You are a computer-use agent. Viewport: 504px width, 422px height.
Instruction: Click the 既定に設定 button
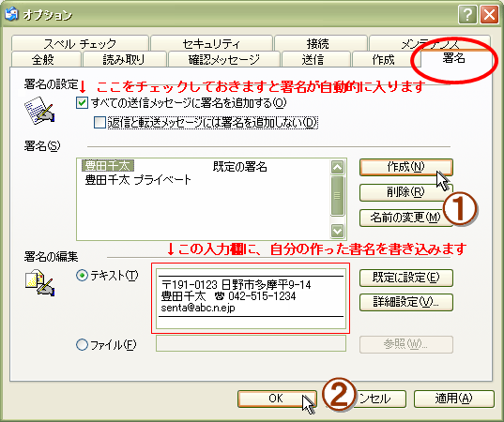click(406, 278)
